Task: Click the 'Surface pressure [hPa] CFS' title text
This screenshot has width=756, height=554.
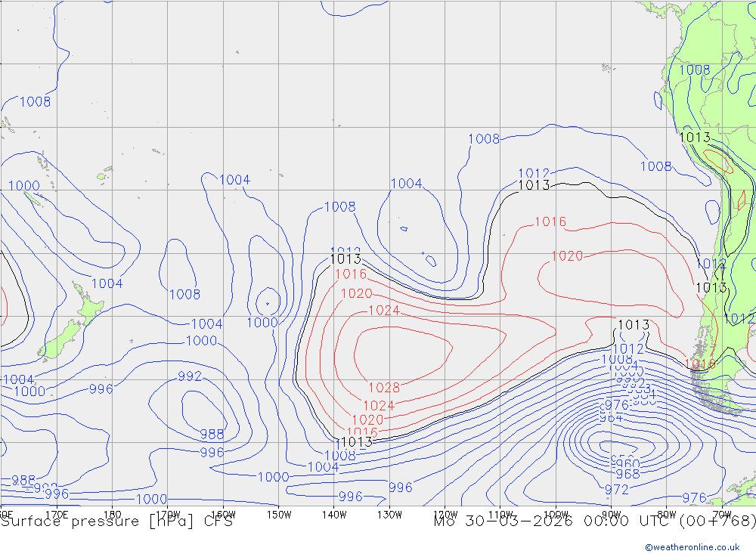Action: pos(116,522)
